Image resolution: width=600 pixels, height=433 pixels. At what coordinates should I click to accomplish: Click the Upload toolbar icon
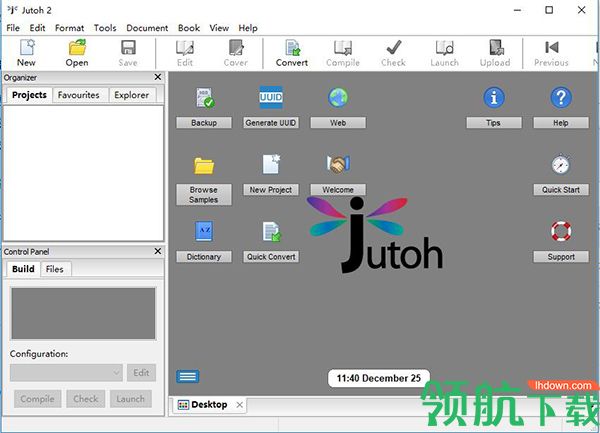click(496, 48)
